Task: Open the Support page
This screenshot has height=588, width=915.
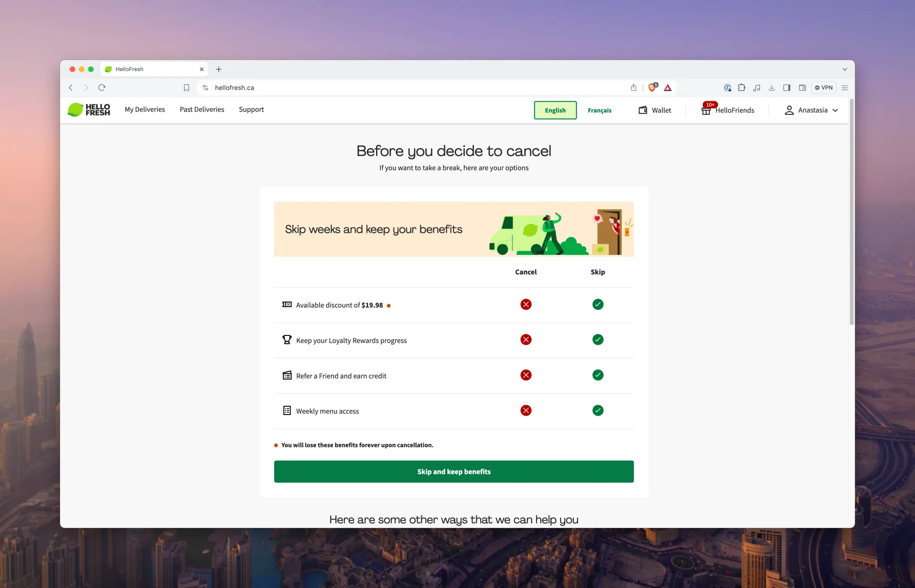Action: tap(251, 109)
